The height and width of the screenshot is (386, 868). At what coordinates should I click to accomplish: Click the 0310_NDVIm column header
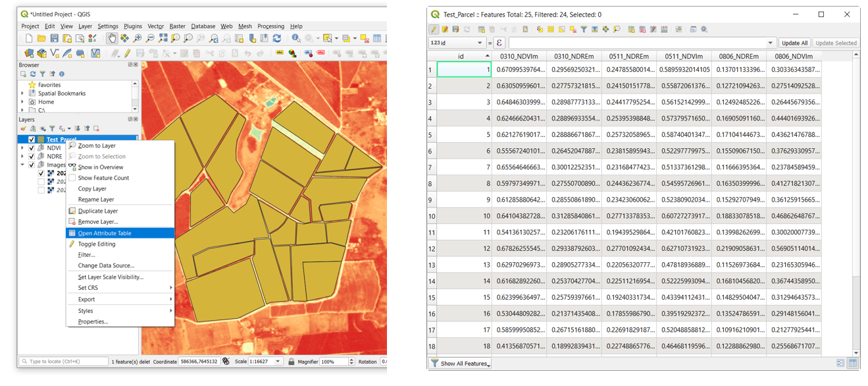click(519, 57)
